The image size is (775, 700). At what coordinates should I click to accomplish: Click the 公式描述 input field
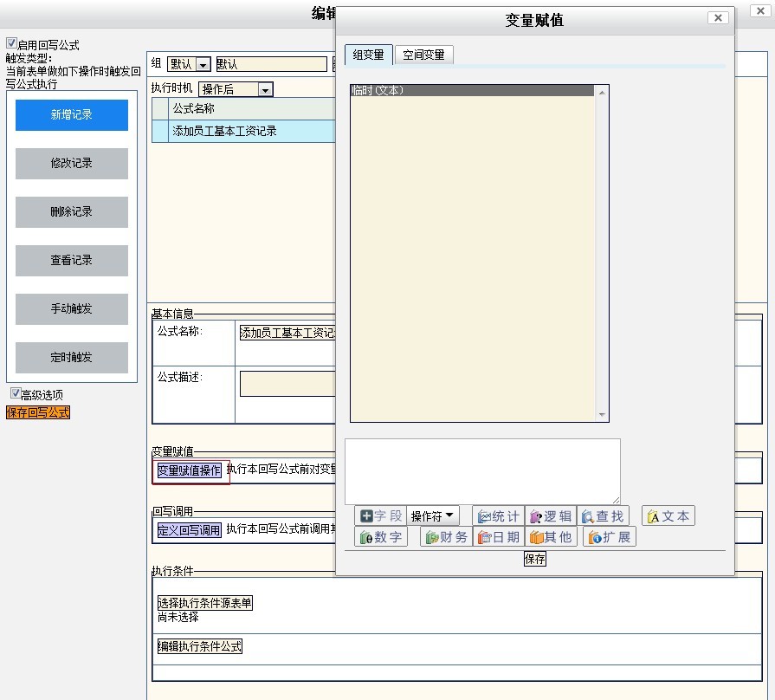point(287,384)
